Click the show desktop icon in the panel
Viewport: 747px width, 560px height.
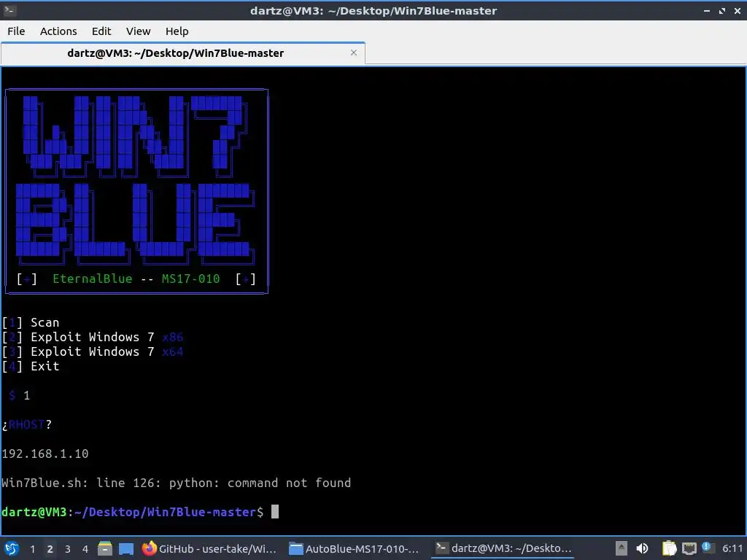click(125, 548)
